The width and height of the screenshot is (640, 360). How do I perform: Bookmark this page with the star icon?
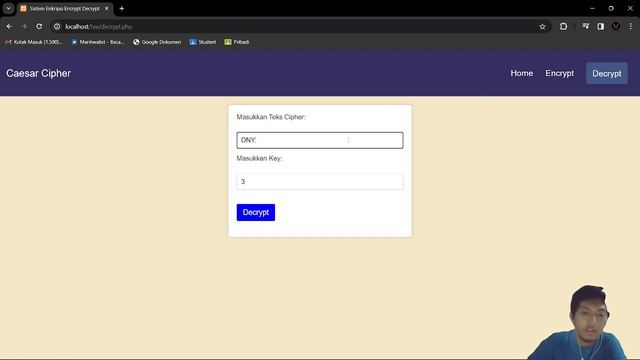point(542,27)
